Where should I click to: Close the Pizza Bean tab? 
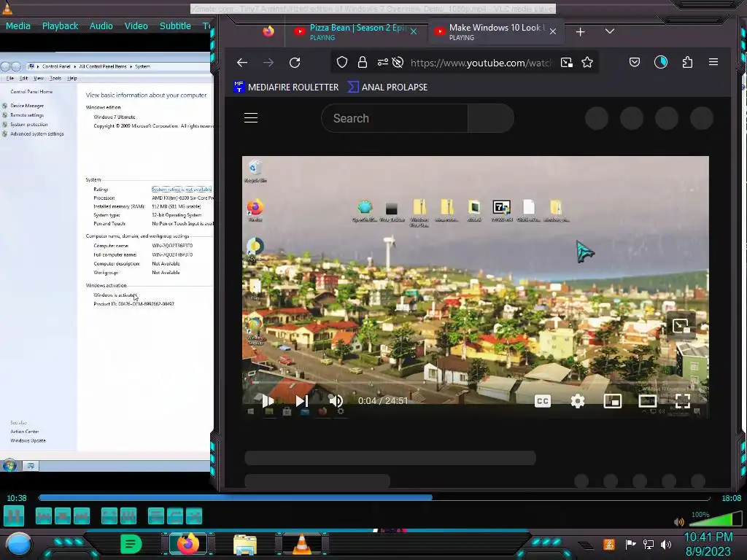pyautogui.click(x=414, y=31)
